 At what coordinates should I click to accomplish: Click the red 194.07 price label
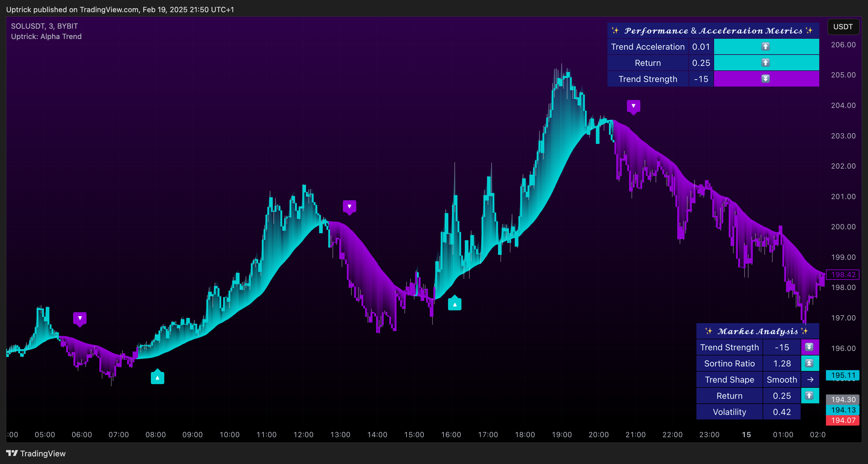(843, 420)
